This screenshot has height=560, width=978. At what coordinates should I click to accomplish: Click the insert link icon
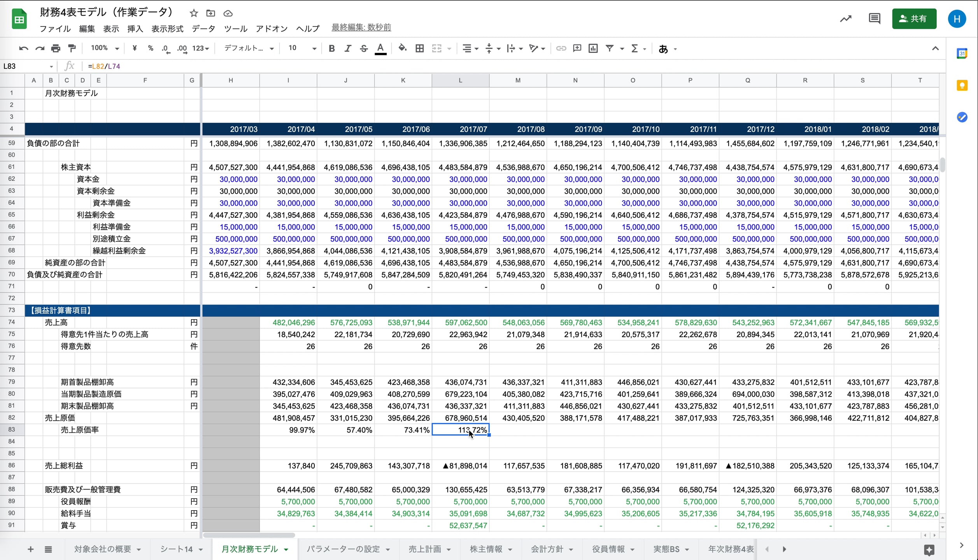click(561, 48)
